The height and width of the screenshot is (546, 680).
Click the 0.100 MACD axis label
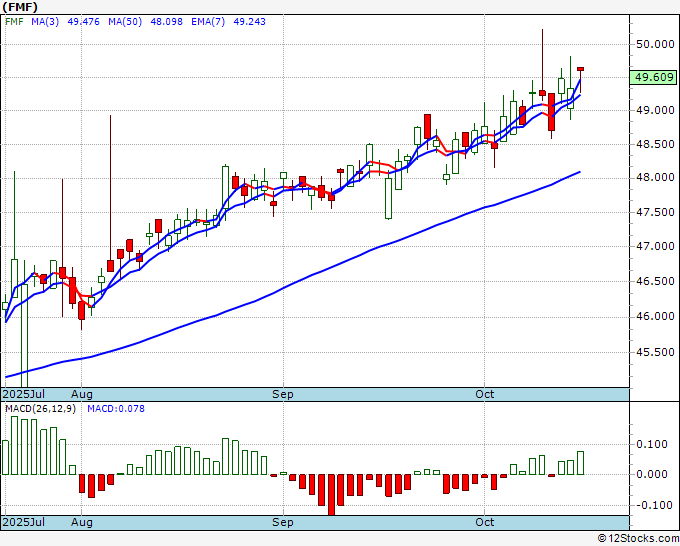(x=652, y=444)
